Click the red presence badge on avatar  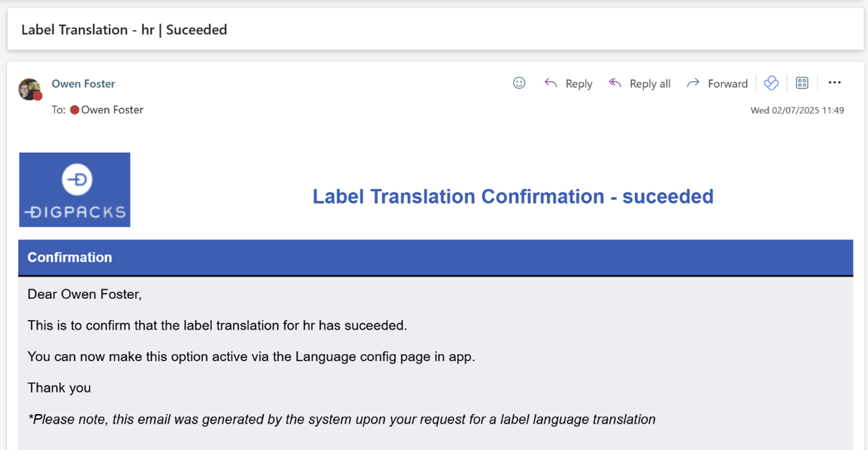[38, 96]
